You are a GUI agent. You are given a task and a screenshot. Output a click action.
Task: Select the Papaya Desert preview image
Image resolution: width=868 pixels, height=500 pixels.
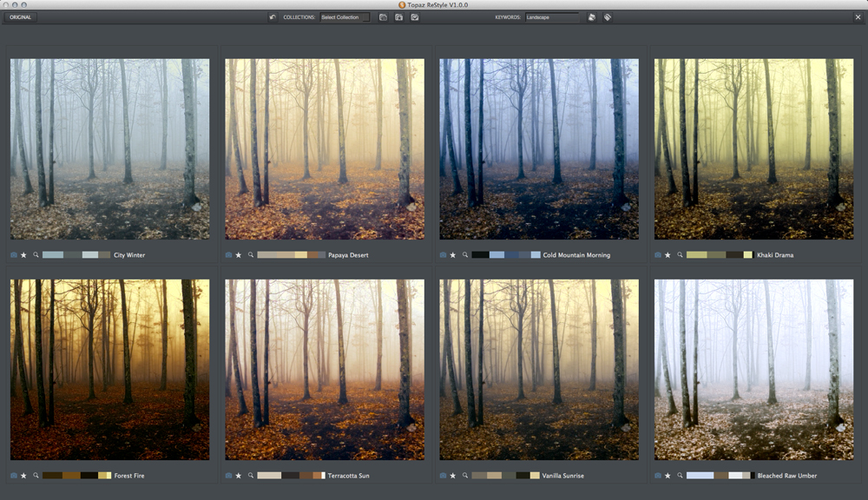click(x=325, y=149)
